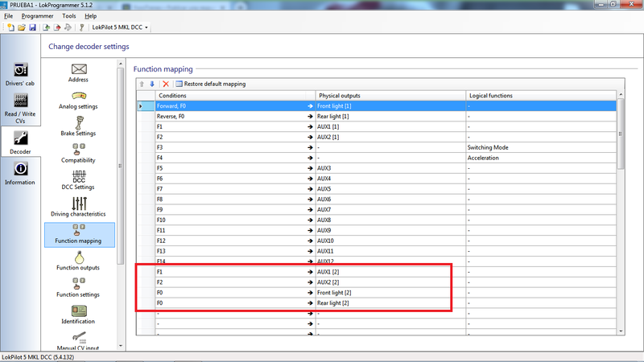Switch to Drivers' cab view
The width and height of the screenshot is (644, 362).
[20, 74]
